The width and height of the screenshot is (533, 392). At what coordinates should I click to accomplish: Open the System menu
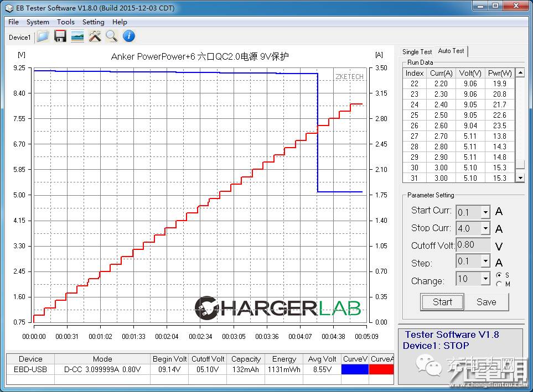pos(38,22)
